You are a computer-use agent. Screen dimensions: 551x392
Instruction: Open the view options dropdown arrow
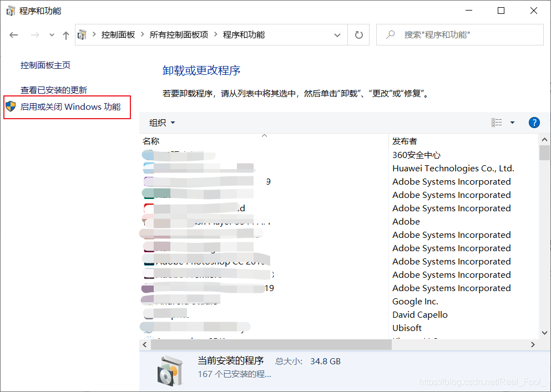[x=512, y=122]
